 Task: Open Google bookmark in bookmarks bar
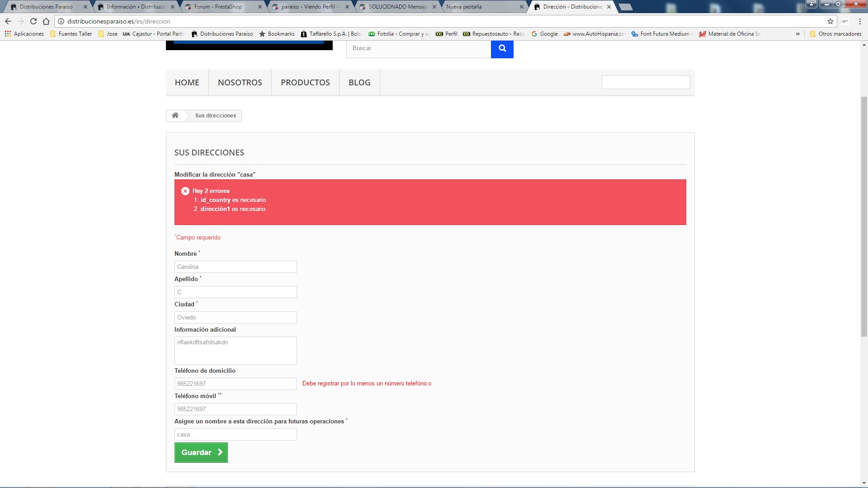pyautogui.click(x=544, y=34)
